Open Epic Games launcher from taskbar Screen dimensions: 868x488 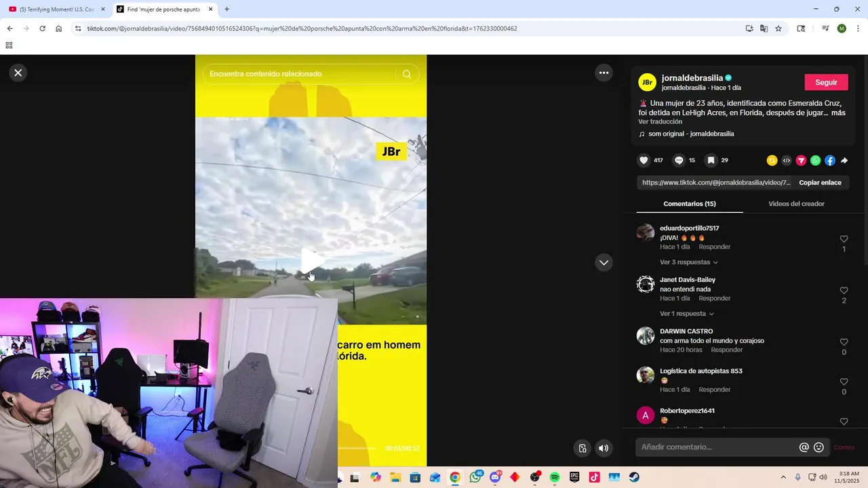tap(574, 477)
